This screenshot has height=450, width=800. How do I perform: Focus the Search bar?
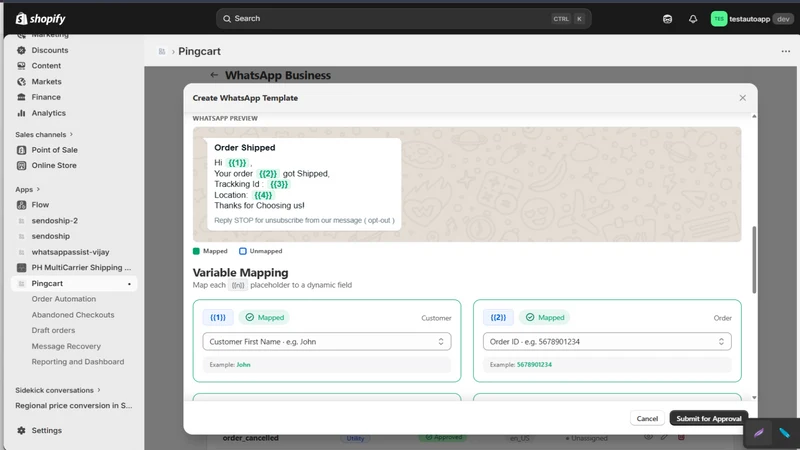[404, 18]
